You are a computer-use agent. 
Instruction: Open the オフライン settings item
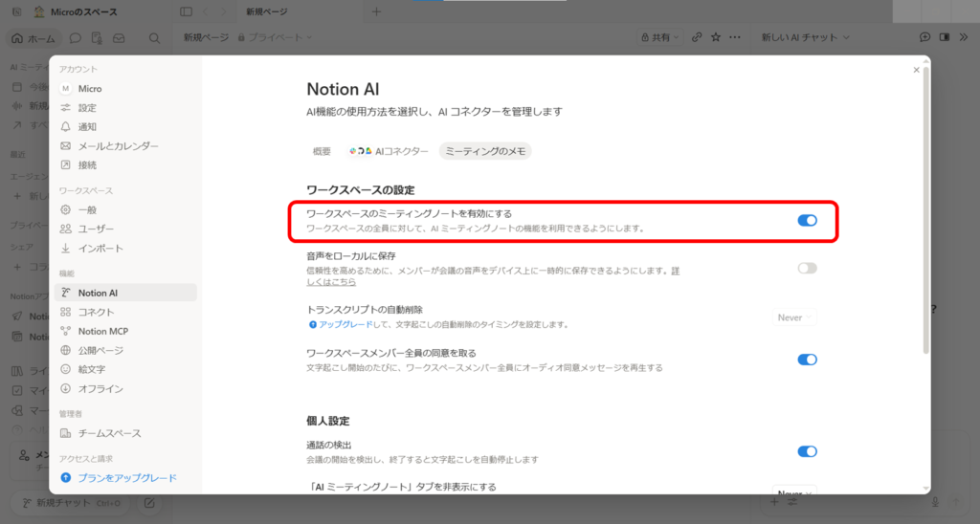pos(125,388)
